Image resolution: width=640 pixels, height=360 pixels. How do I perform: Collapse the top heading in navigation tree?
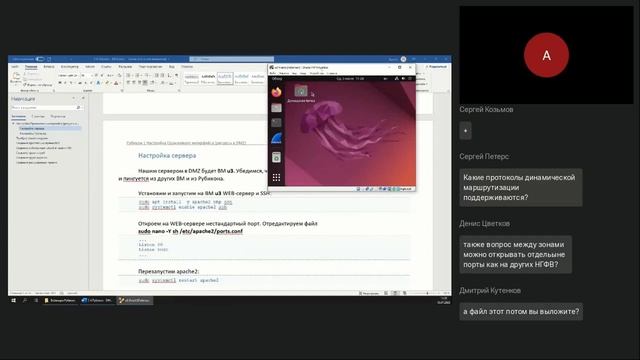point(13,123)
